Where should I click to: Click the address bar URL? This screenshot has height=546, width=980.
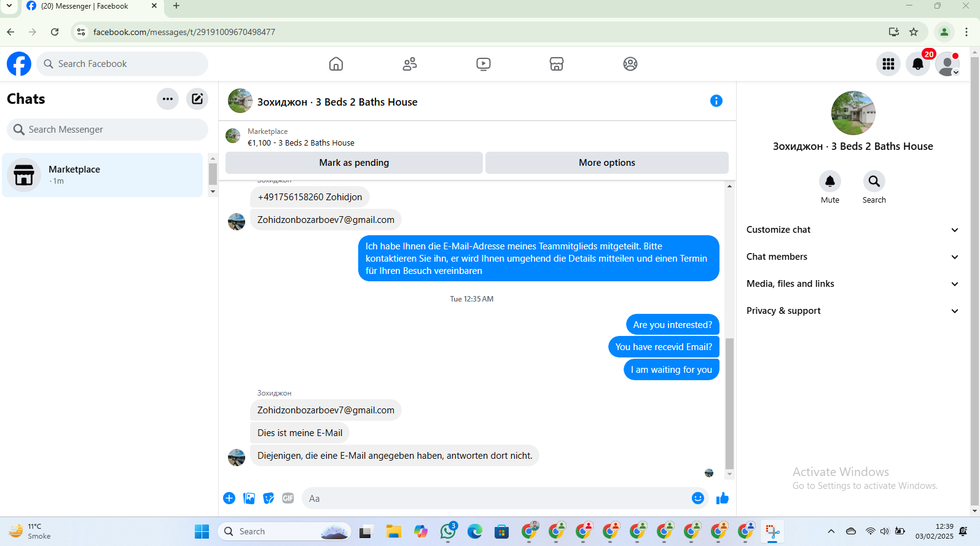pyautogui.click(x=184, y=32)
